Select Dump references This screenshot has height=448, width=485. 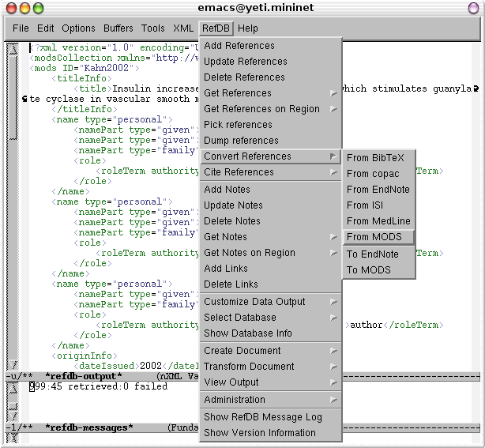[x=271, y=140]
